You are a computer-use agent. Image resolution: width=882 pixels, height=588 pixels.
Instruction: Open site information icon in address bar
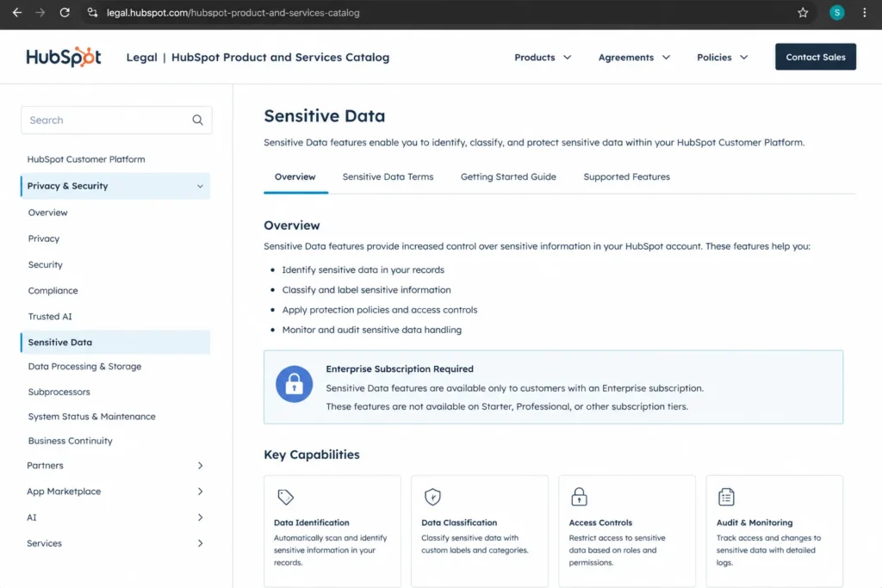click(92, 12)
